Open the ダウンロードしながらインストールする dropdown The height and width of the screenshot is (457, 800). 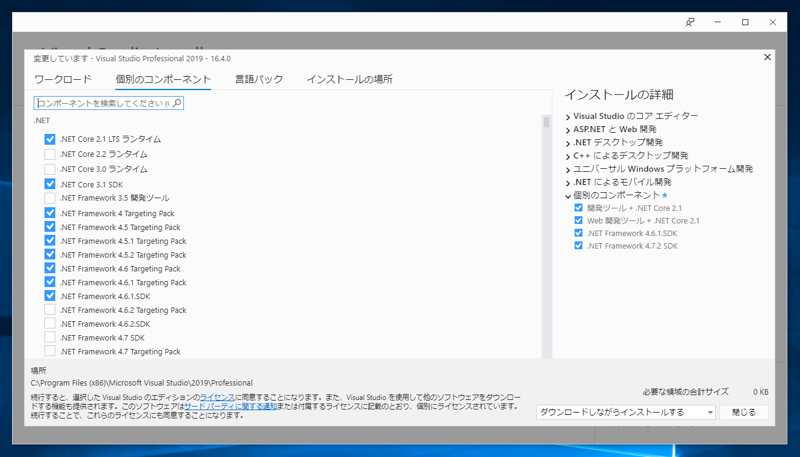click(626, 412)
